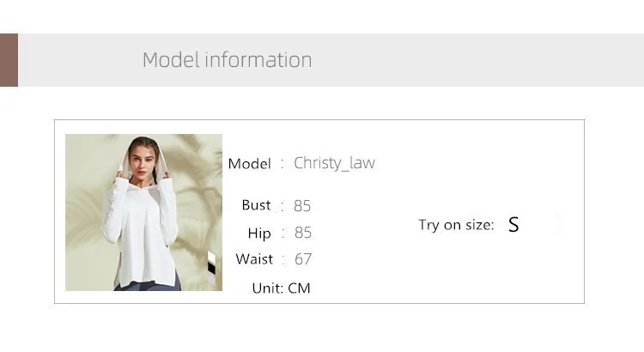Select the model name Christy_law
The height and width of the screenshot is (352, 644).
[x=334, y=163]
